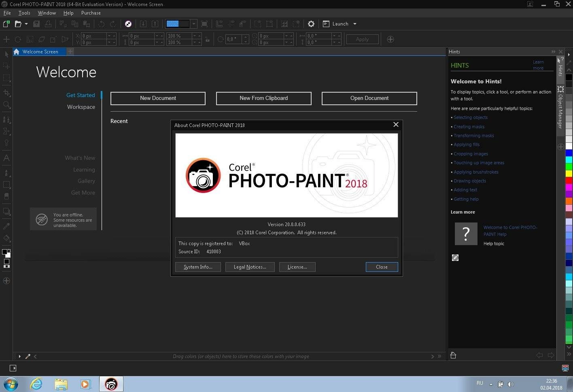
Task: Select Workspace in welcome sidebar
Action: [81, 107]
